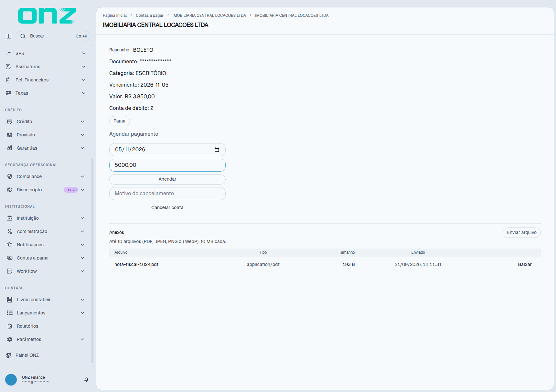Click the ONZ Finance user avatar
556x392 pixels.
point(11,380)
